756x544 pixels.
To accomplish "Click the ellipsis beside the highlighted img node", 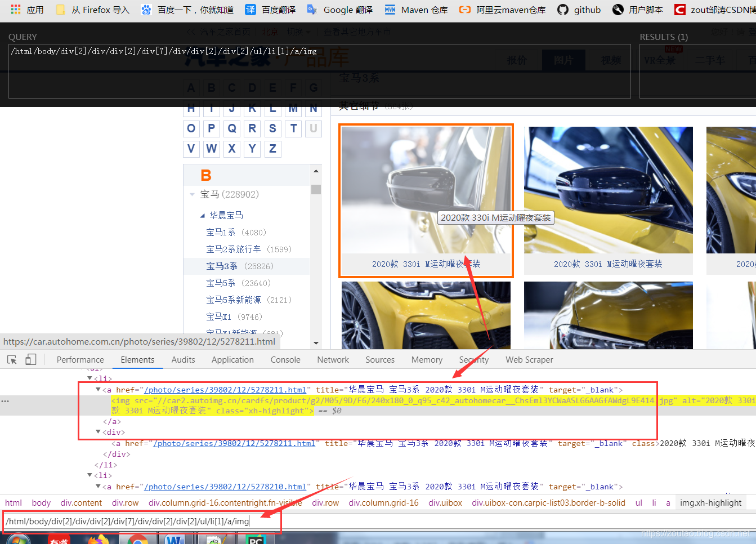I will [x=5, y=401].
